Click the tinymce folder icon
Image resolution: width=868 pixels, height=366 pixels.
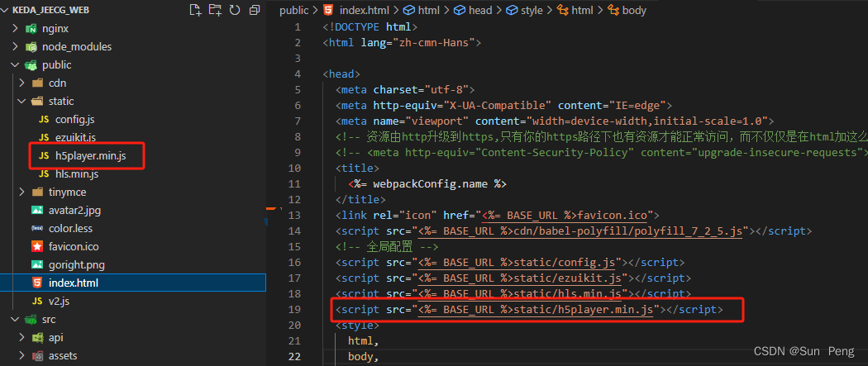point(37,193)
